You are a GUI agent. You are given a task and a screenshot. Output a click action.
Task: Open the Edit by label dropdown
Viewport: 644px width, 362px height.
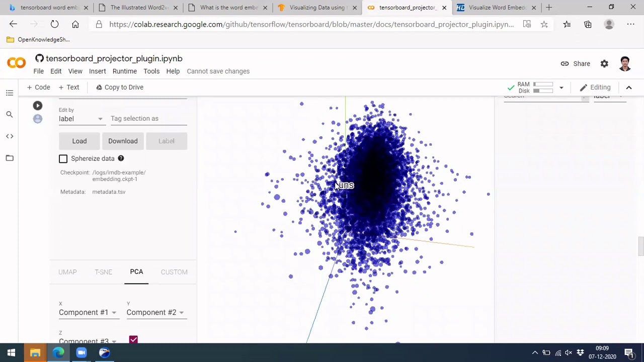point(81,119)
